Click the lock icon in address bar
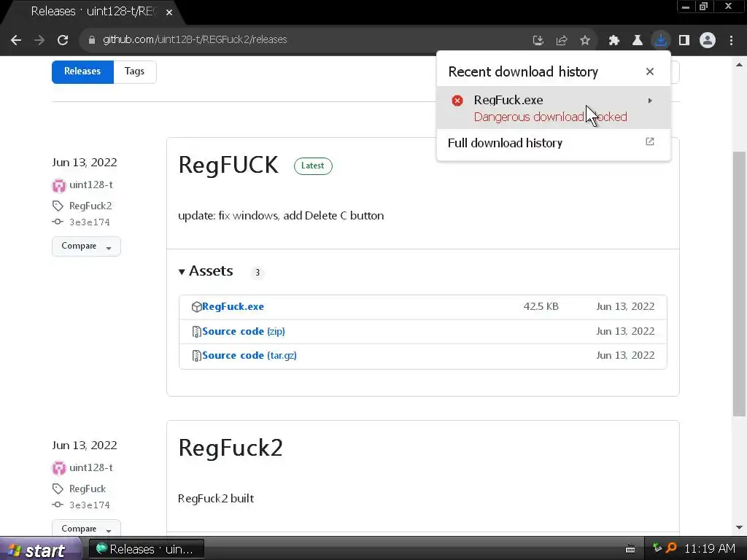The image size is (747, 560). pyautogui.click(x=92, y=40)
